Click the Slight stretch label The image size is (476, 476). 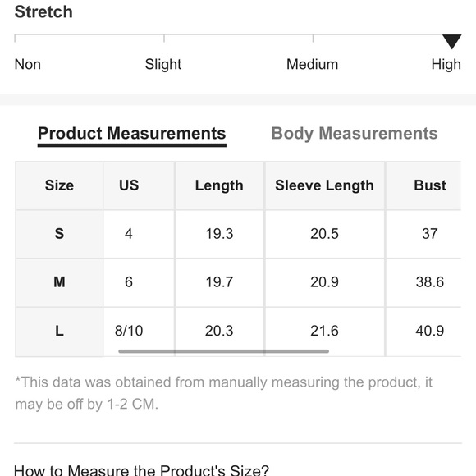[163, 64]
